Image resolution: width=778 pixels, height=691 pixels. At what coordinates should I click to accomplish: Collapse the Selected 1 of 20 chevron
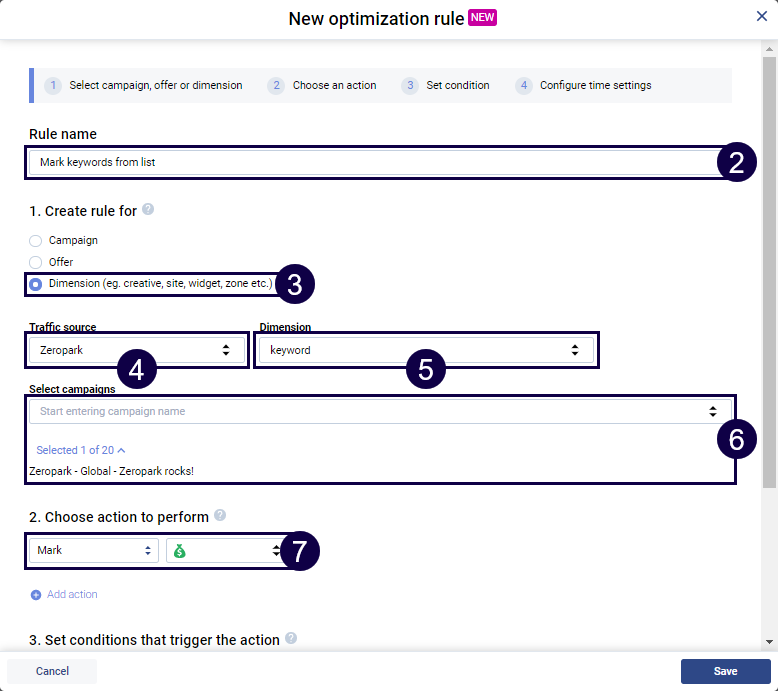(121, 451)
